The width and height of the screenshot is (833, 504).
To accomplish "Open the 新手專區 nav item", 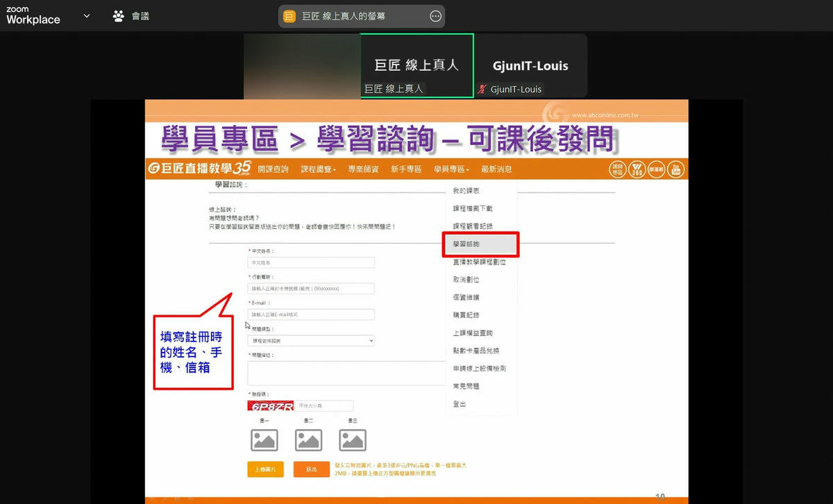I will tap(406, 169).
